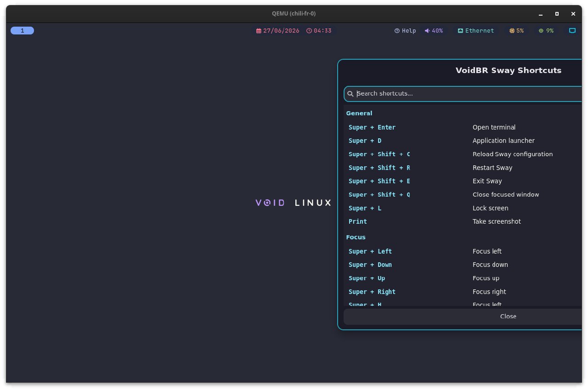Click the QEMU (chili-fr-0) window title
This screenshot has width=588, height=390.
294,14
